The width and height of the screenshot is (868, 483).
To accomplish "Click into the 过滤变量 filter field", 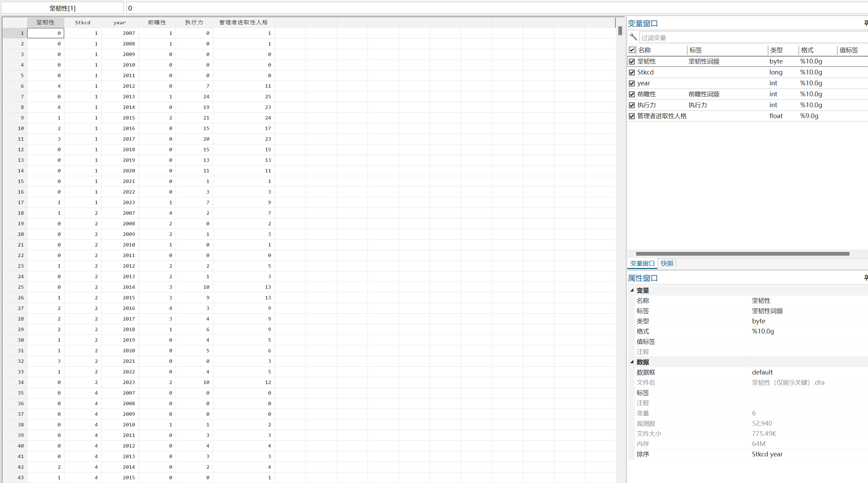I will [x=750, y=38].
